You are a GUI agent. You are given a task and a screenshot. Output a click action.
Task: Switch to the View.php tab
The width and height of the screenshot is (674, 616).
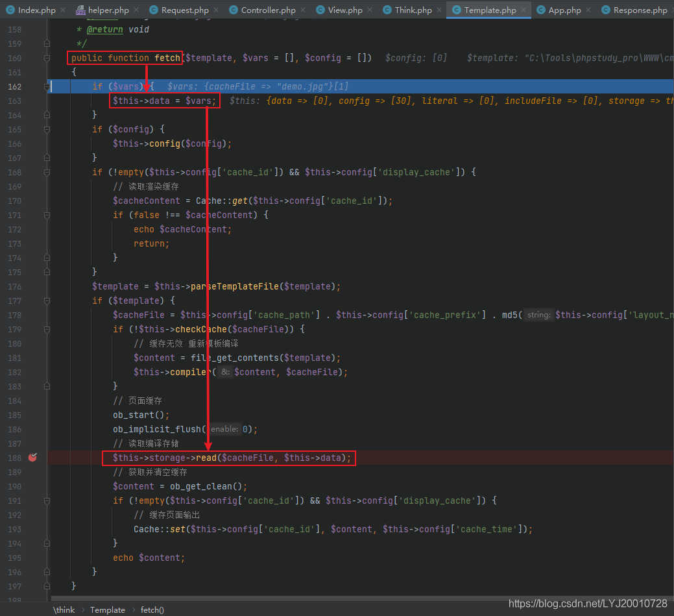pos(344,10)
